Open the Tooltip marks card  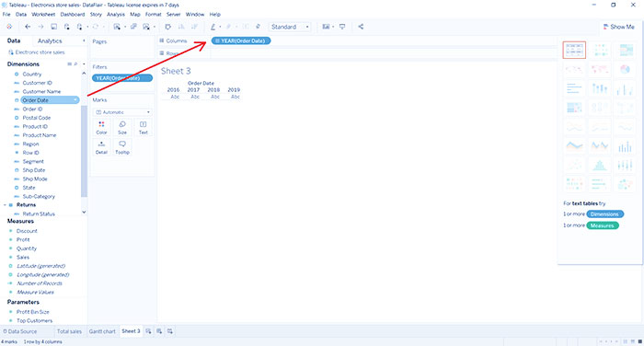tap(122, 147)
